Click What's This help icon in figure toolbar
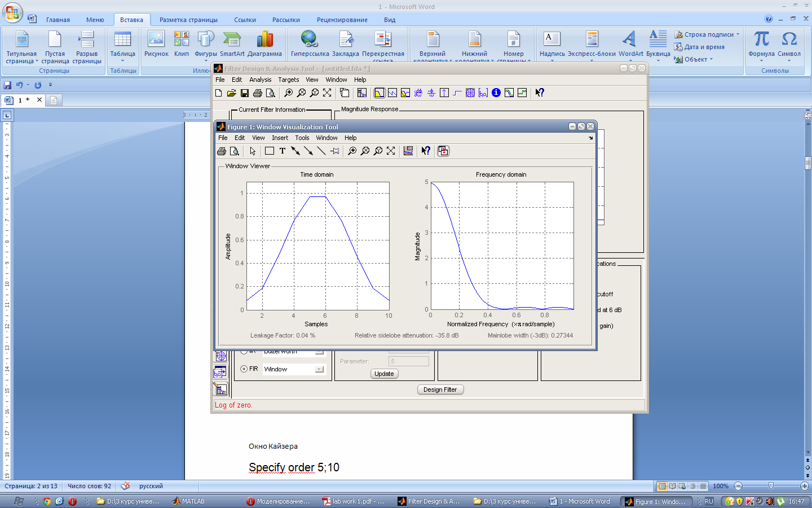 coord(426,151)
